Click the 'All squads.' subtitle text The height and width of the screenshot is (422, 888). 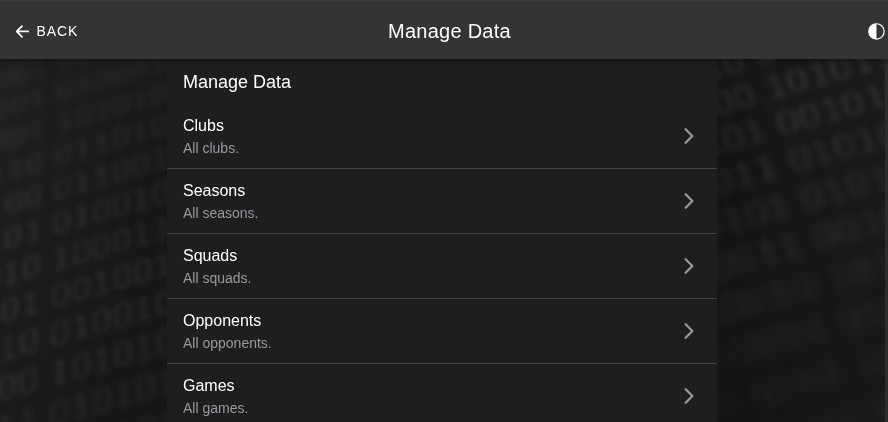217,279
